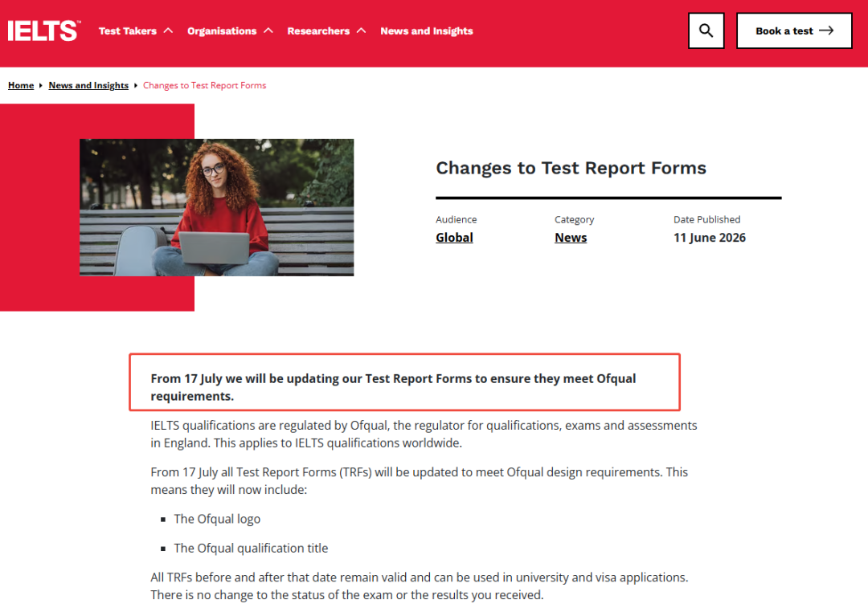Viewport: 868px width, 616px height.
Task: Click the Category label
Action: (x=574, y=219)
